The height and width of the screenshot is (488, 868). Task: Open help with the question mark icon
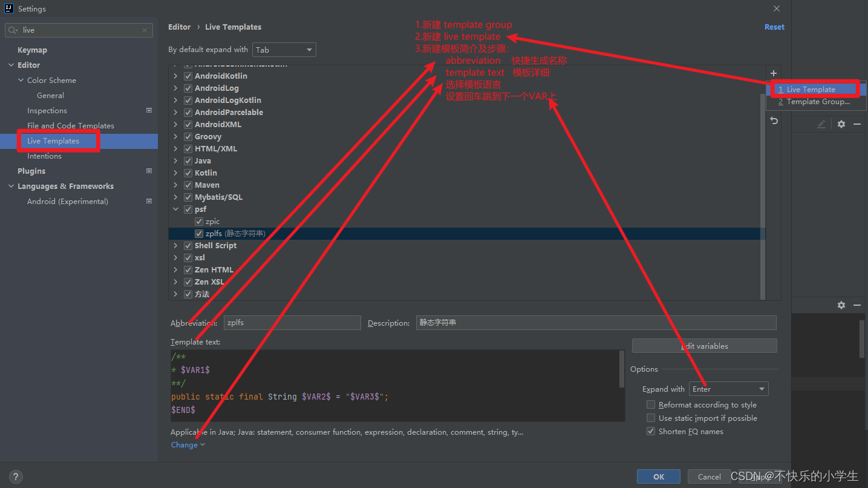point(16,476)
